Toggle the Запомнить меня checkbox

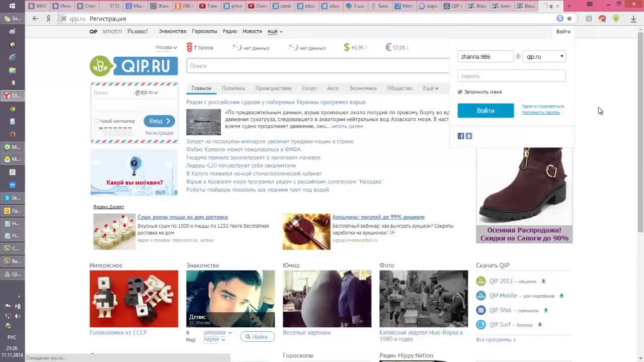pyautogui.click(x=460, y=92)
